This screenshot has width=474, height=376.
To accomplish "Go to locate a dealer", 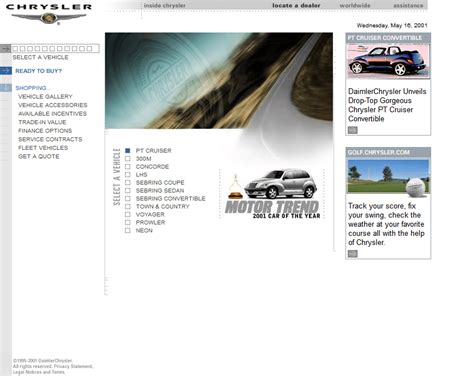I will point(296,6).
